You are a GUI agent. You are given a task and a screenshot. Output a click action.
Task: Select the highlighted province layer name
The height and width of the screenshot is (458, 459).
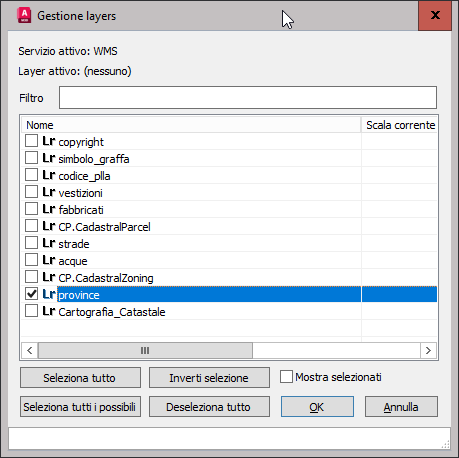79,295
